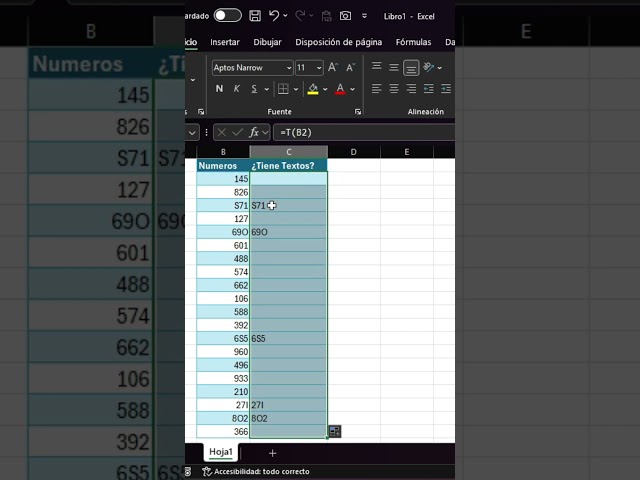Select cell with header Numeros

pyautogui.click(x=223, y=165)
